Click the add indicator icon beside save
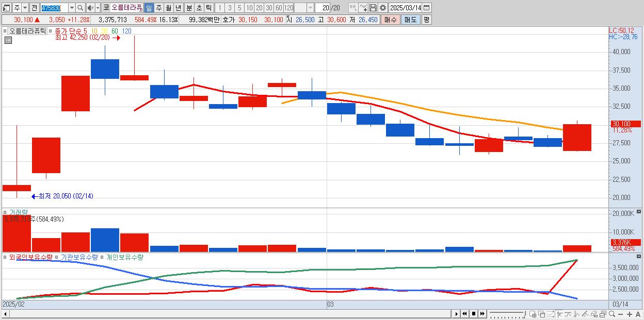 [363, 8]
